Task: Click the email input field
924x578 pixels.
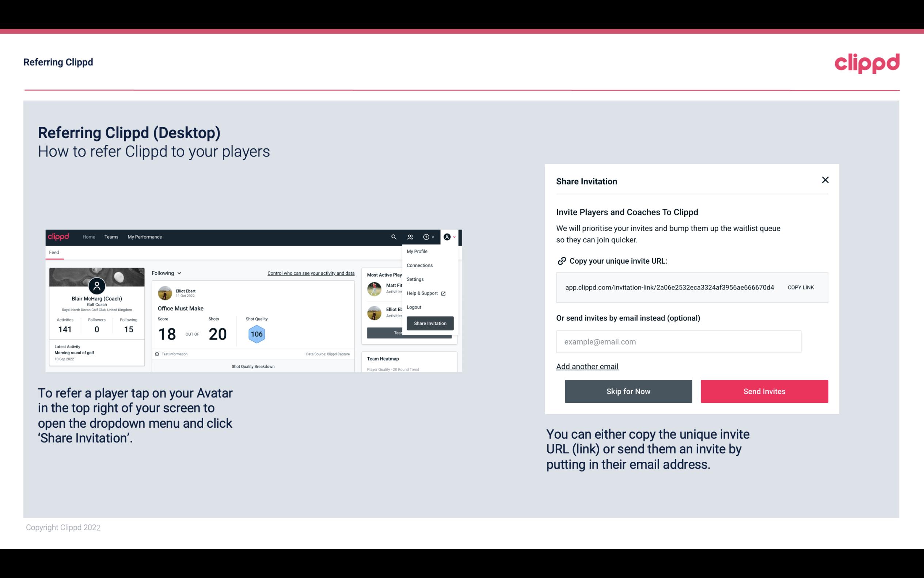Action: (x=678, y=341)
